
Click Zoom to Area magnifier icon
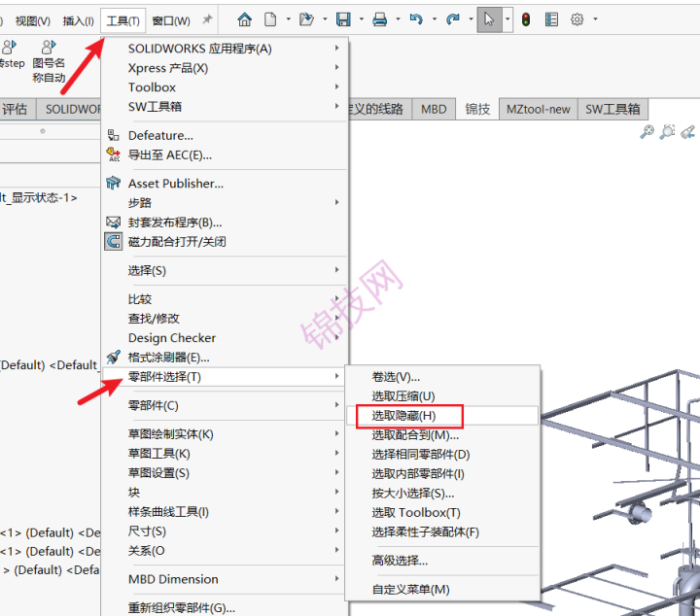click(x=667, y=131)
